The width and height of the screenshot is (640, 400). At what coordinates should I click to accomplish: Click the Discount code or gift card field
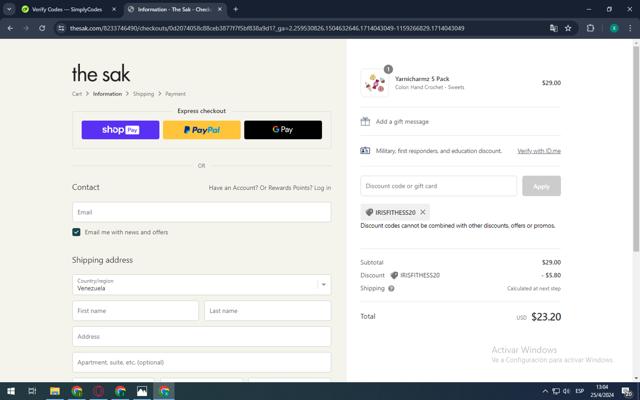pyautogui.click(x=438, y=186)
